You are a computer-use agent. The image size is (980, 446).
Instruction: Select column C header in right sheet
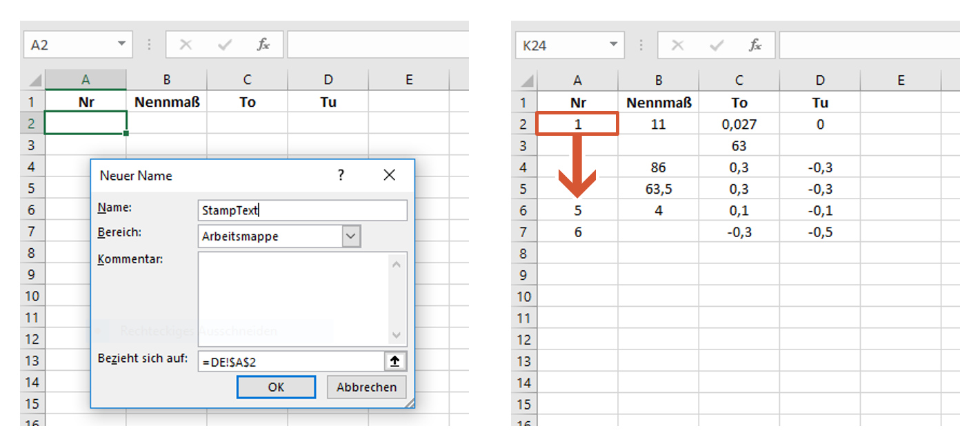coord(739,81)
